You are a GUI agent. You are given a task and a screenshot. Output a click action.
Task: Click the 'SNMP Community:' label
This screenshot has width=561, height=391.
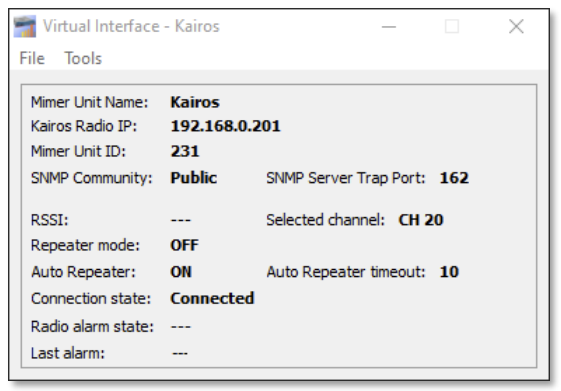tap(92, 178)
